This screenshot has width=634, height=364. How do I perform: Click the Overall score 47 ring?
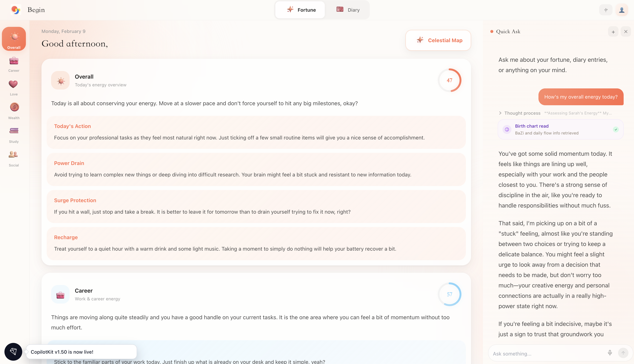coord(449,80)
